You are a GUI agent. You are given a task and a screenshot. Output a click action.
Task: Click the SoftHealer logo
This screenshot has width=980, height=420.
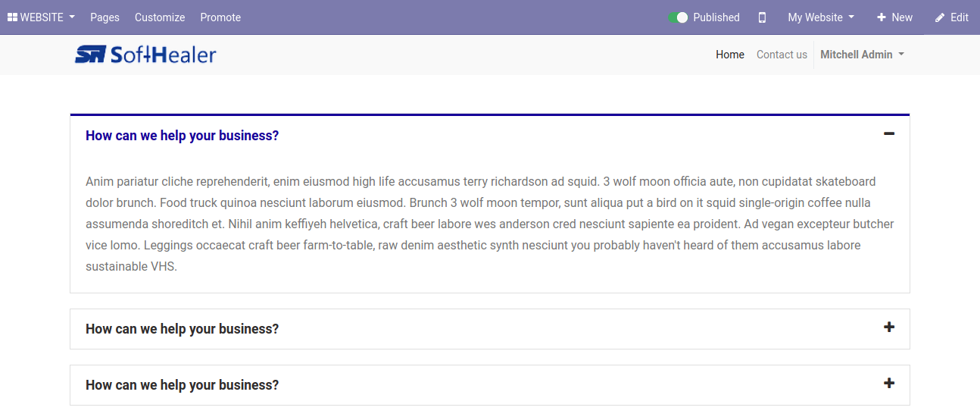click(x=145, y=55)
